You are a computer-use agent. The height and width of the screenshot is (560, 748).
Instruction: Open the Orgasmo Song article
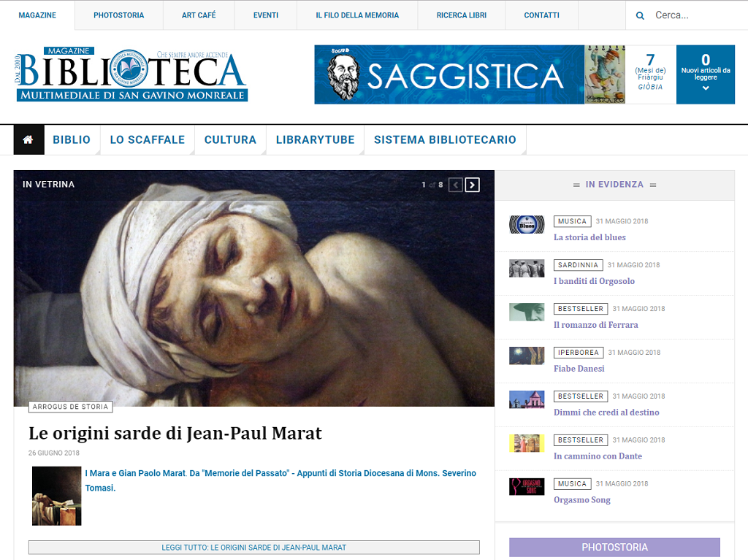pos(582,500)
